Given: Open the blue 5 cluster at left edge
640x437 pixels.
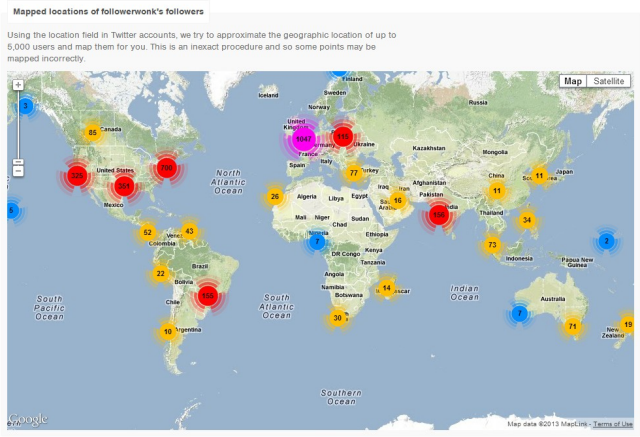Looking at the screenshot, I should coord(12,211).
